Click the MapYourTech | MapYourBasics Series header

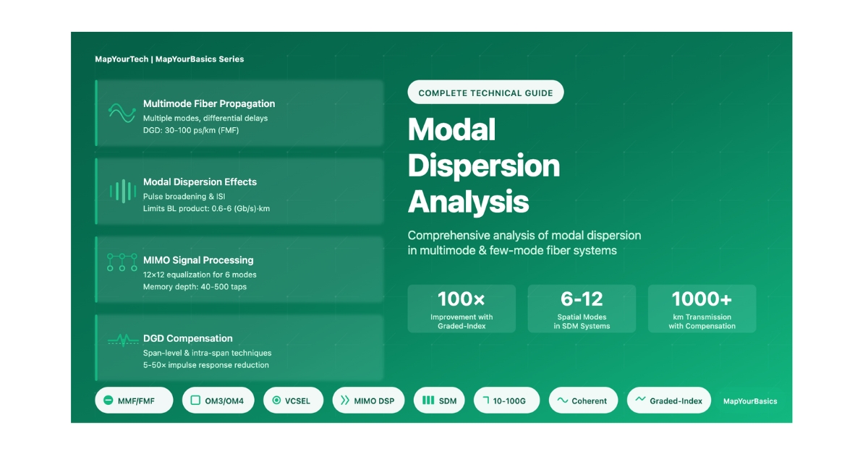pos(169,59)
